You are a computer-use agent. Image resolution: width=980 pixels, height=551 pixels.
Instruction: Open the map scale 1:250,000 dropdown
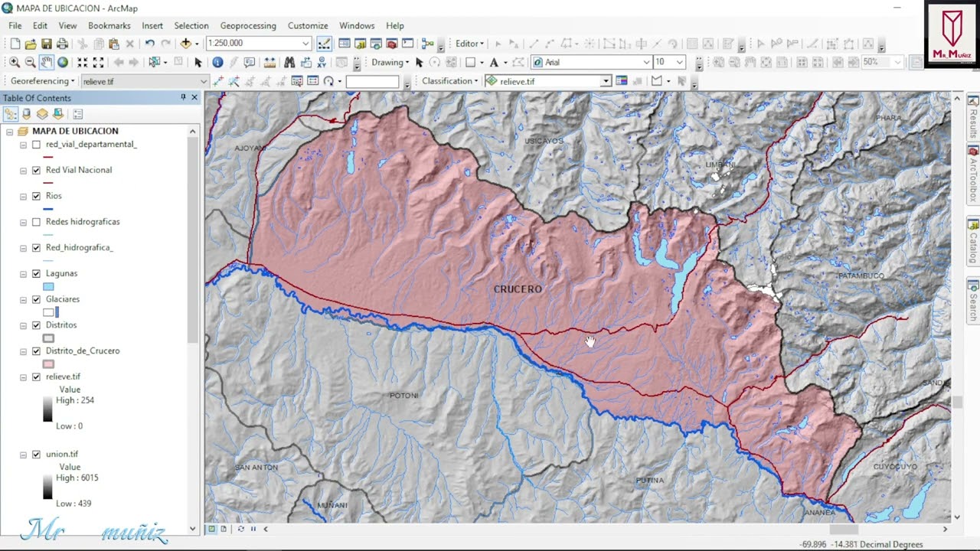(x=305, y=44)
